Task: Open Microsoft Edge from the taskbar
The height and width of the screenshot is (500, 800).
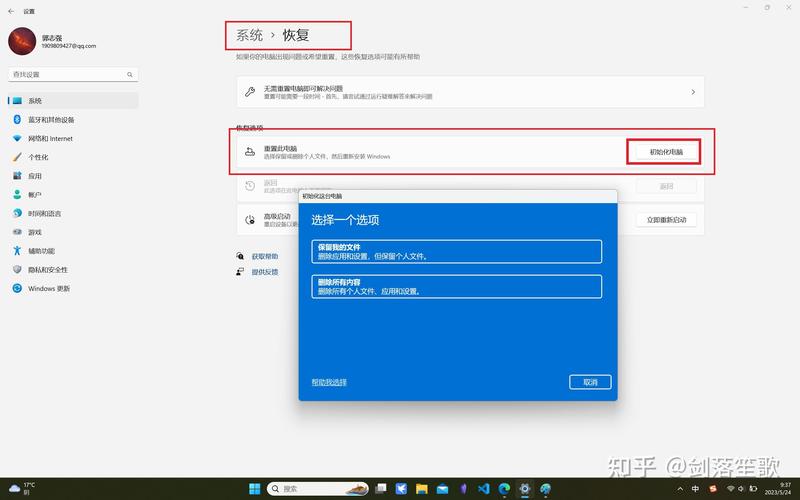Action: click(x=504, y=489)
